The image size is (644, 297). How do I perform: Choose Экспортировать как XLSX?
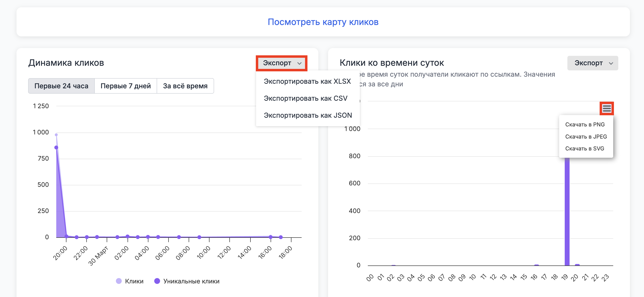click(307, 81)
